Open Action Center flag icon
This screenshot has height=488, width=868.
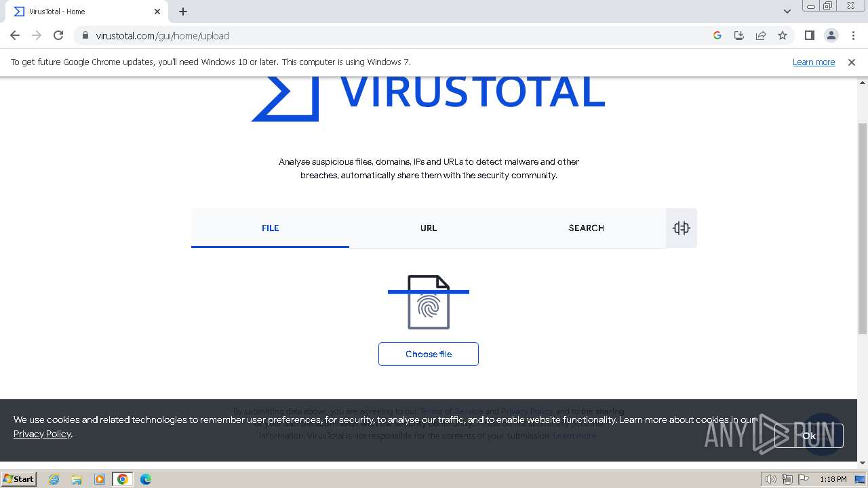click(804, 479)
